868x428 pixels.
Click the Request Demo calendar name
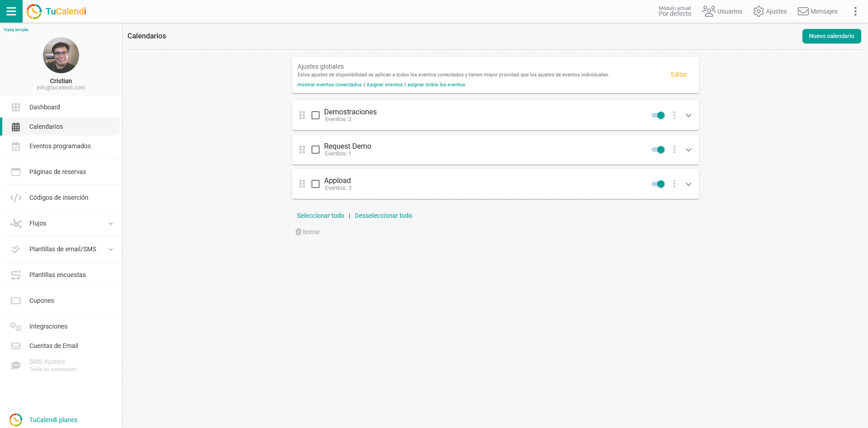tap(348, 146)
